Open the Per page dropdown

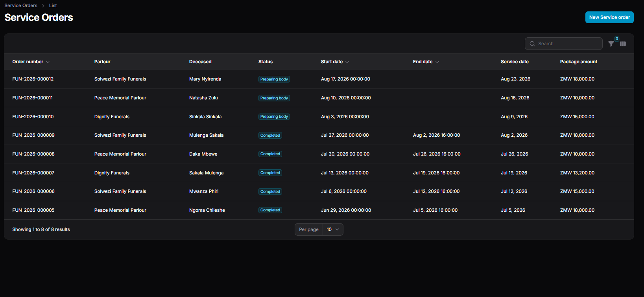coord(332,229)
